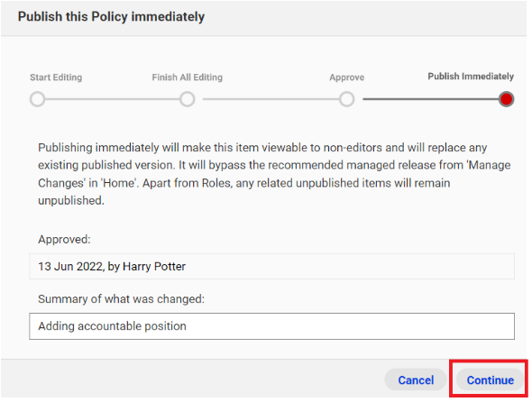Click the 'Start Editing' step label
This screenshot has width=532, height=402.
pyautogui.click(x=56, y=78)
